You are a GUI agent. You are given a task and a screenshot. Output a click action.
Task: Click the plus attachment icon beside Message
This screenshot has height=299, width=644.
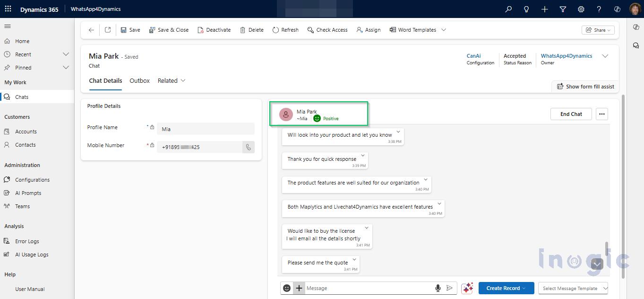tap(299, 288)
